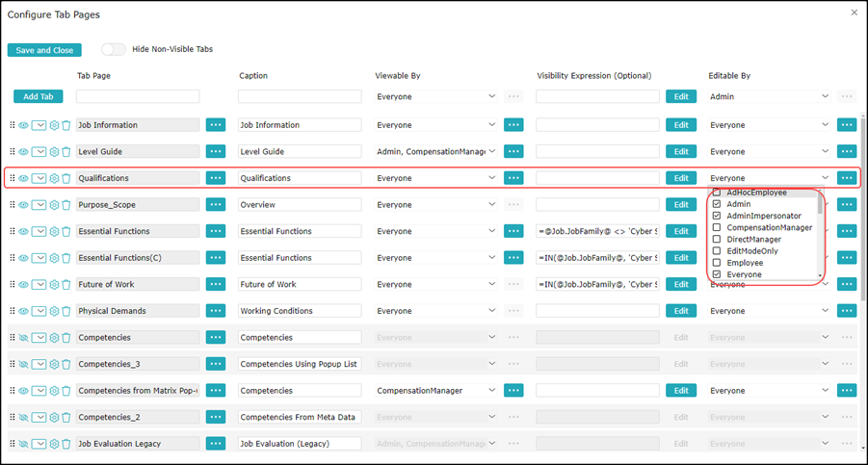The image size is (868, 465).
Task: Check the DirectManager checkbox in list
Action: click(717, 240)
